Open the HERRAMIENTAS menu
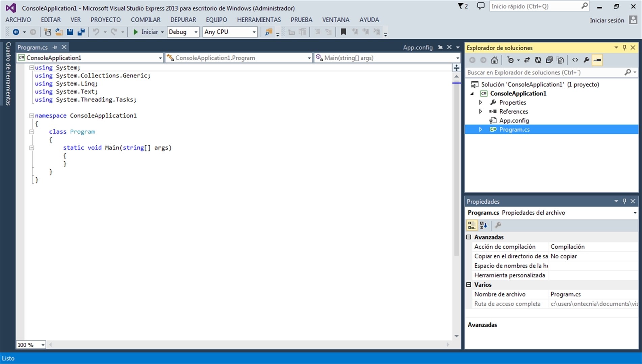This screenshot has height=364, width=642. [x=259, y=20]
